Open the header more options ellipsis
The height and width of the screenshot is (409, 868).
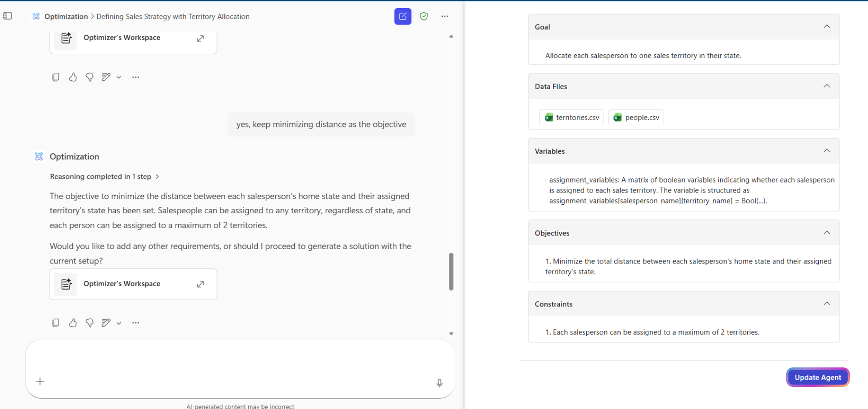(x=445, y=16)
